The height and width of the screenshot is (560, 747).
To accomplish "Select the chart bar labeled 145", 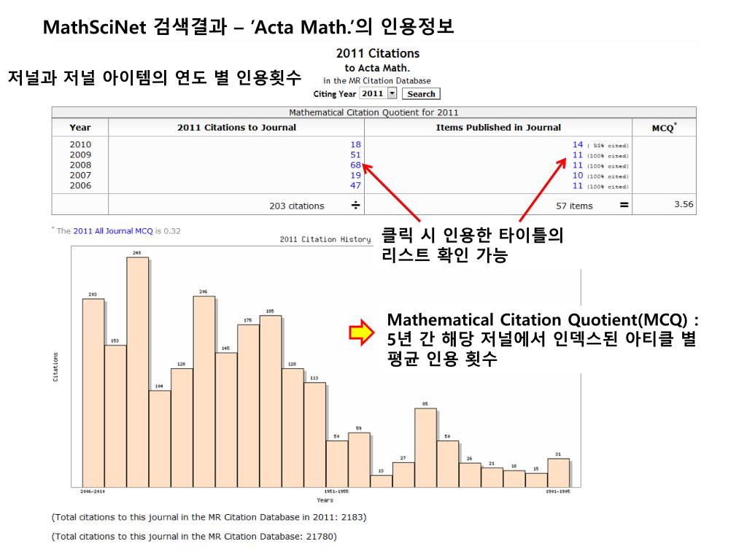I will [x=226, y=419].
